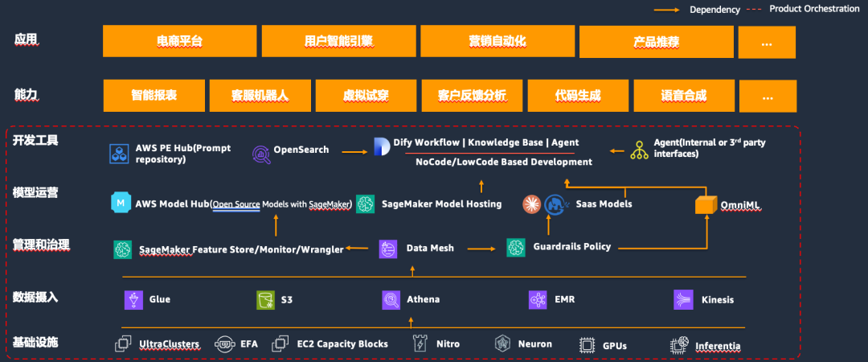Click the orange starburst Saas Models icon
This screenshot has height=362, width=868.
[531, 204]
